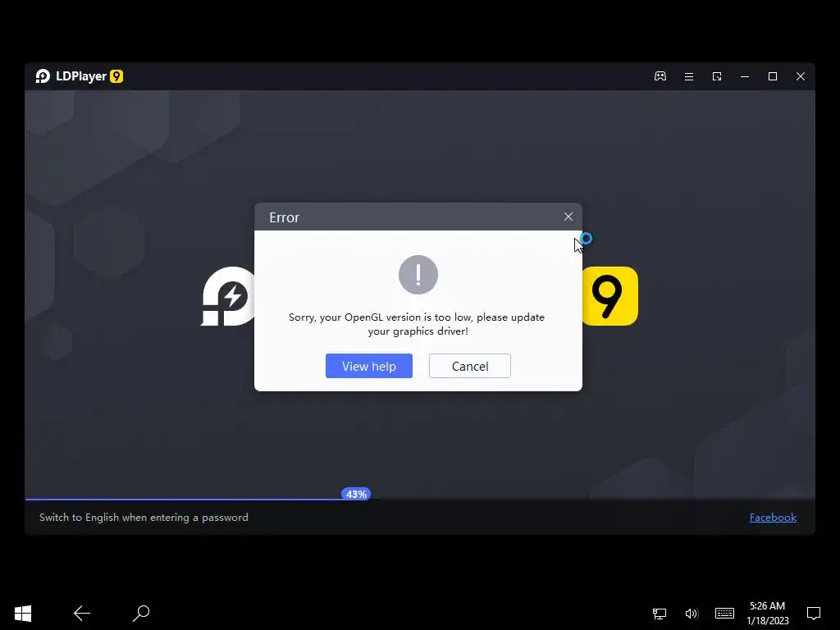Click the exclamation warning icon

(x=418, y=275)
